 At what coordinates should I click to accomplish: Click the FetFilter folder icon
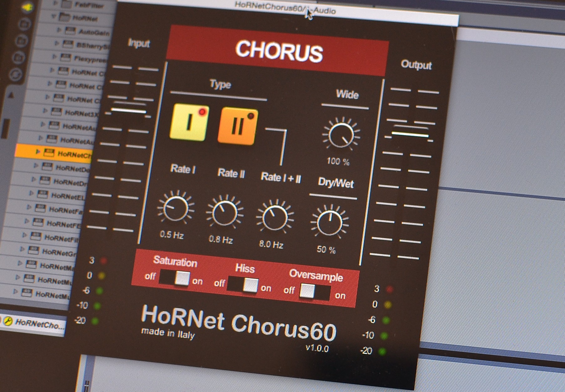click(x=66, y=4)
